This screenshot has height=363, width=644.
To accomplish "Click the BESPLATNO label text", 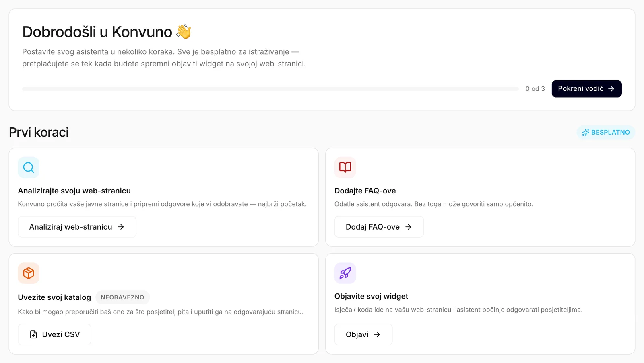I will [x=610, y=132].
